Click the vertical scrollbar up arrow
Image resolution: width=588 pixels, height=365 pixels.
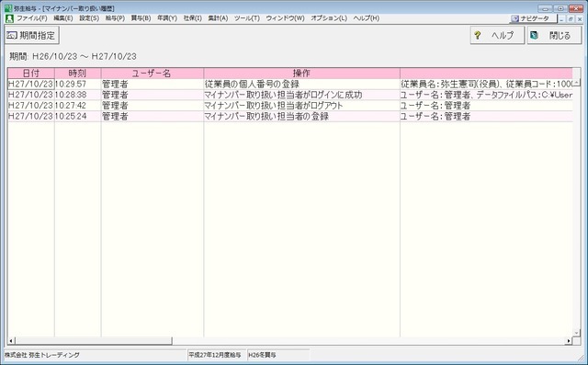click(577, 83)
